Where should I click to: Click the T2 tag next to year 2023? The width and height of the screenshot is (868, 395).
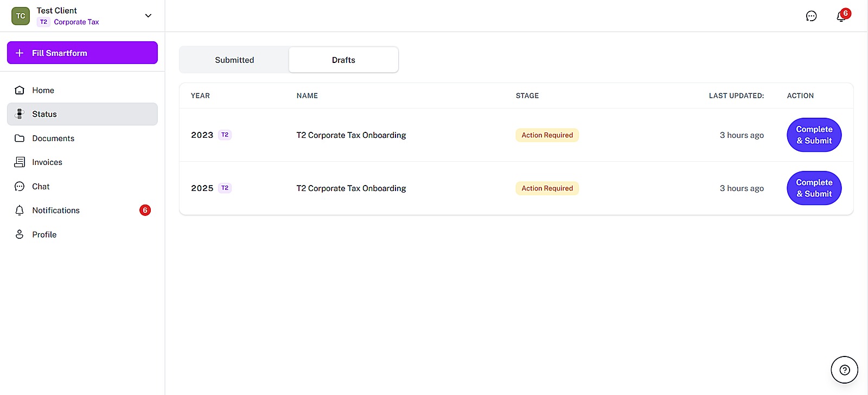pyautogui.click(x=225, y=135)
